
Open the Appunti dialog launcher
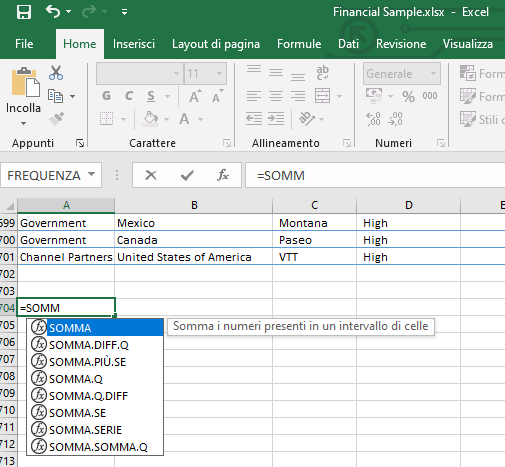coord(80,143)
